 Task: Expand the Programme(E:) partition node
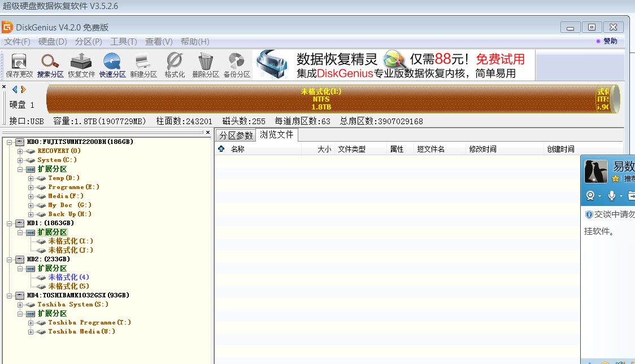(31, 187)
